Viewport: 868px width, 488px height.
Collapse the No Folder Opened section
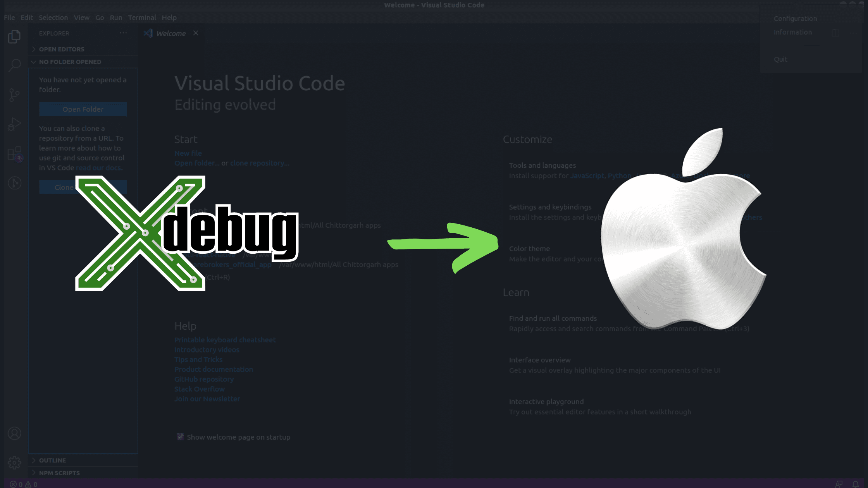click(x=83, y=62)
